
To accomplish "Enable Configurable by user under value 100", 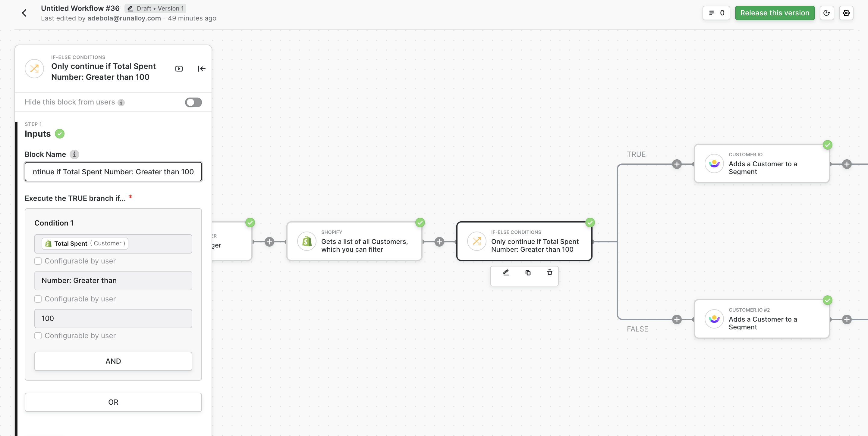I will point(38,336).
